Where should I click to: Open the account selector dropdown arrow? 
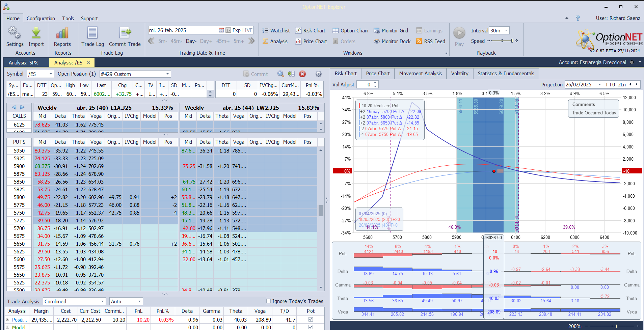pos(640,62)
